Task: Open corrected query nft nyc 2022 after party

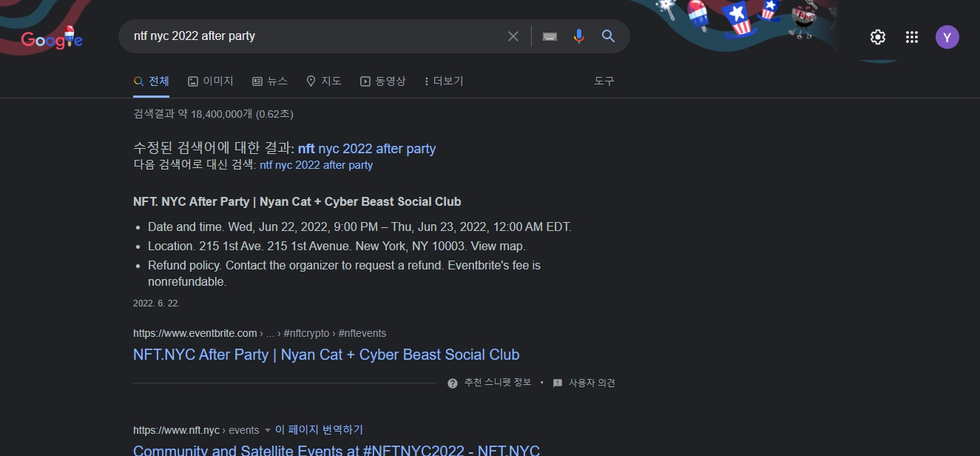Action: (x=367, y=149)
